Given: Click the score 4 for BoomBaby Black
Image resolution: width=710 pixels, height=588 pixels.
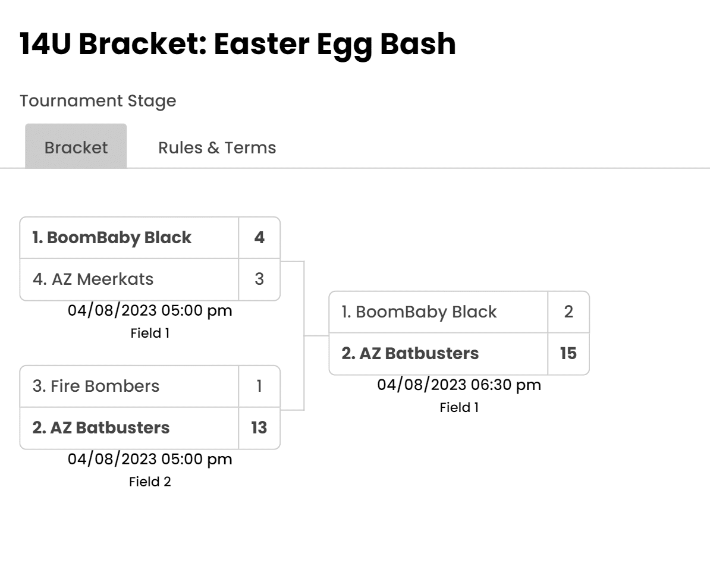Looking at the screenshot, I should point(259,237).
